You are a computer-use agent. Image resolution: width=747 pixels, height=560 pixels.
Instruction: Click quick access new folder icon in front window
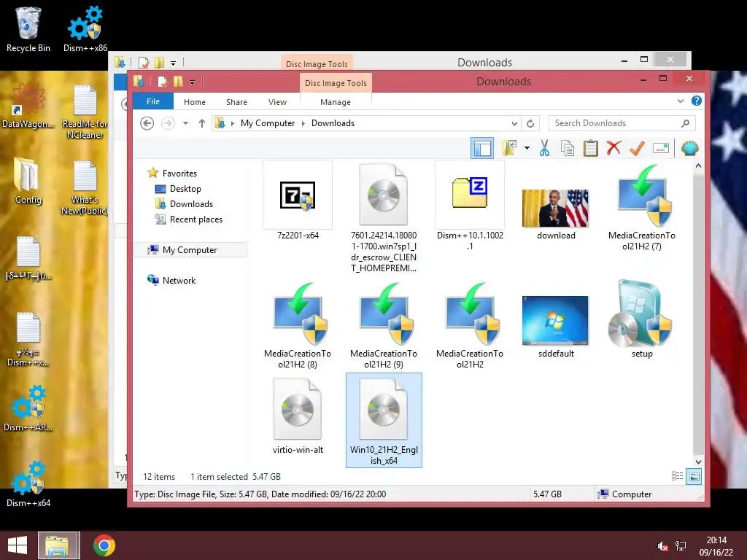(178, 82)
